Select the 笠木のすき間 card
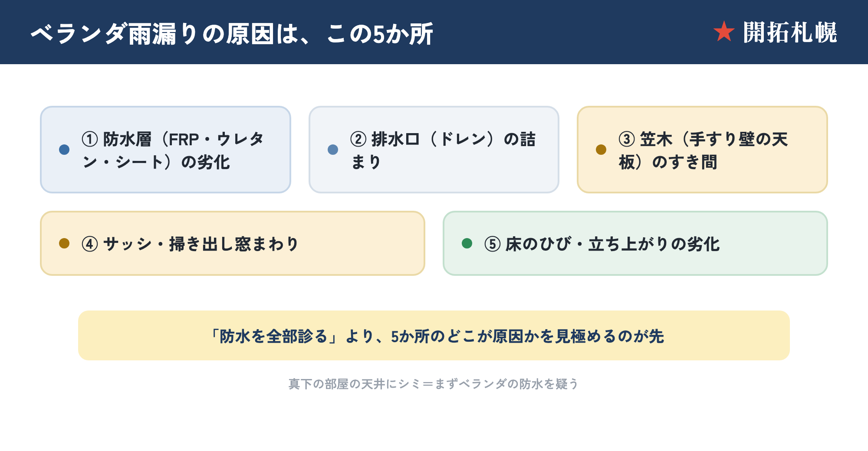The image size is (868, 451). coord(702,150)
